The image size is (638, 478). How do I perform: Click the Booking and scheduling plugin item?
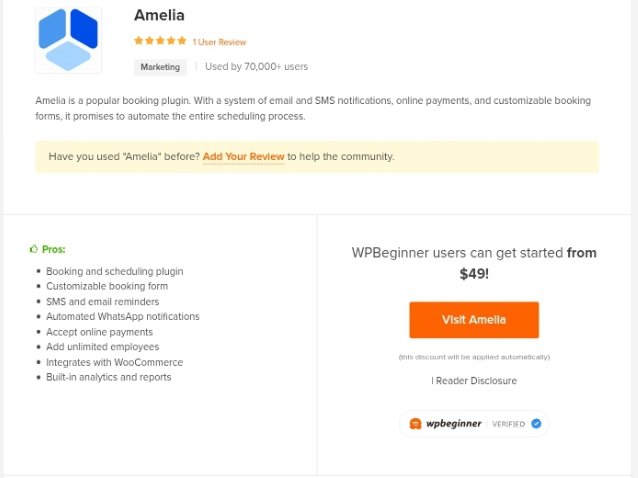(115, 271)
